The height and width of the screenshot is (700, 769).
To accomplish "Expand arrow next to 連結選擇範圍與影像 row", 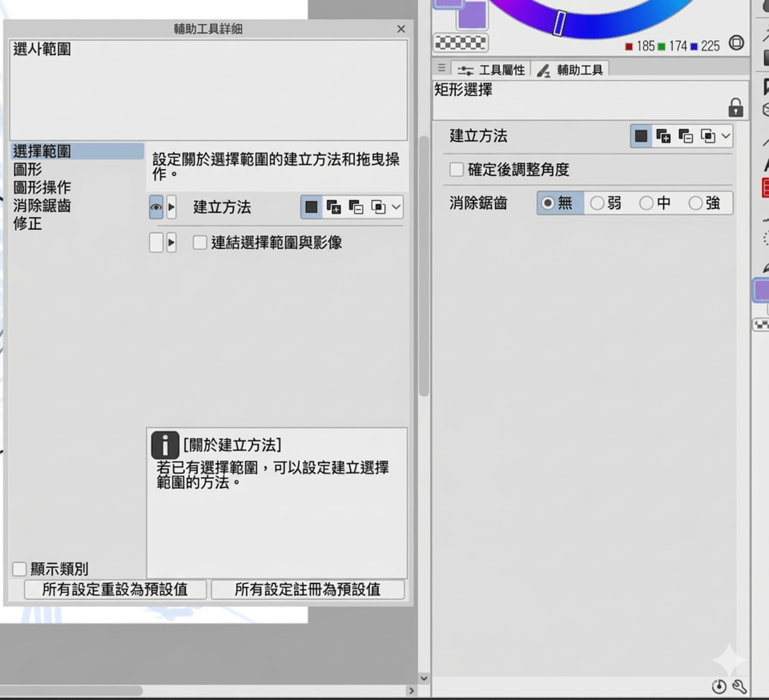I will click(x=171, y=242).
